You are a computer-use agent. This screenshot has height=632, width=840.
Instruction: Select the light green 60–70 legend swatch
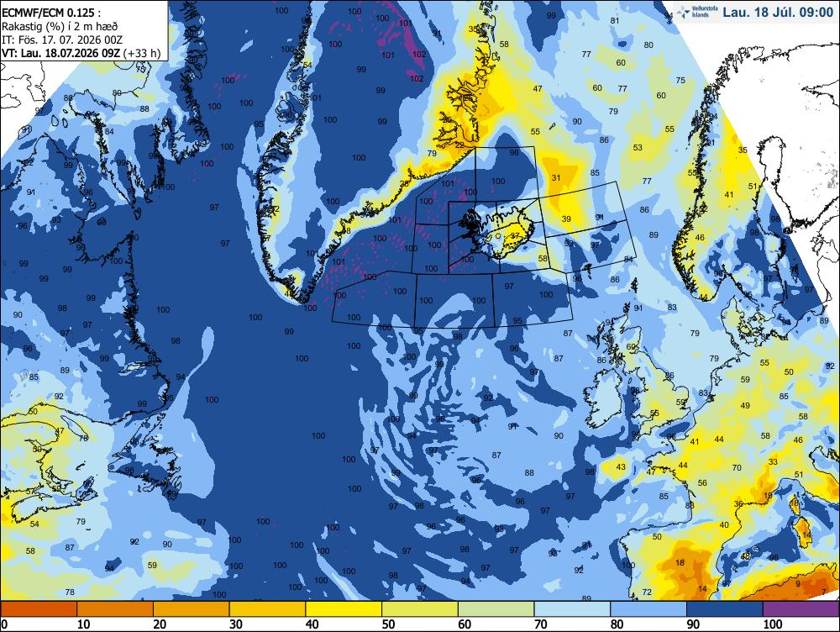coord(496,609)
